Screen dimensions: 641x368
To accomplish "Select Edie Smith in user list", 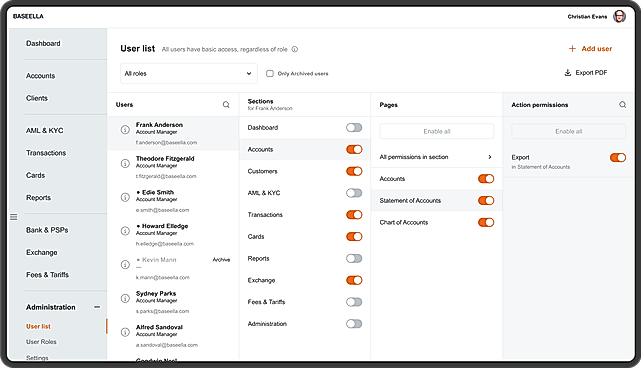I will coord(173,201).
